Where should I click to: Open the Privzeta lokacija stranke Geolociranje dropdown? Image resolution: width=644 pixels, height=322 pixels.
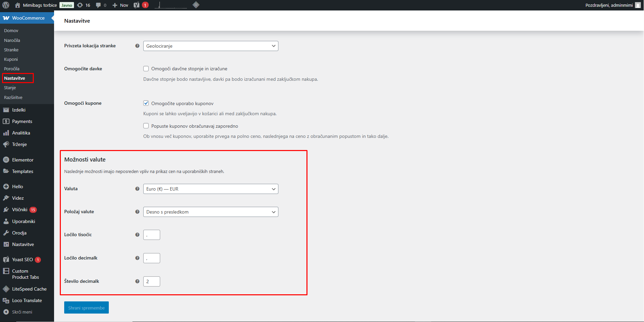[x=211, y=46]
